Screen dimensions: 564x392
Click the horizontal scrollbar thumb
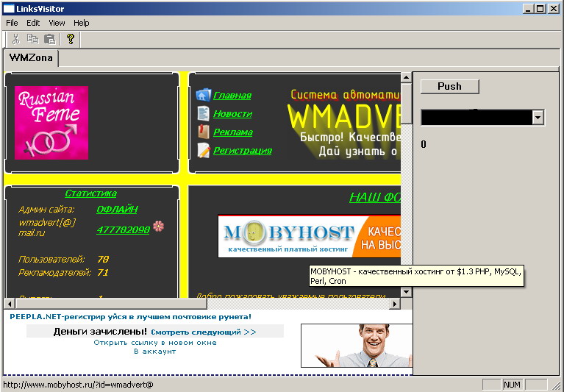click(x=111, y=304)
